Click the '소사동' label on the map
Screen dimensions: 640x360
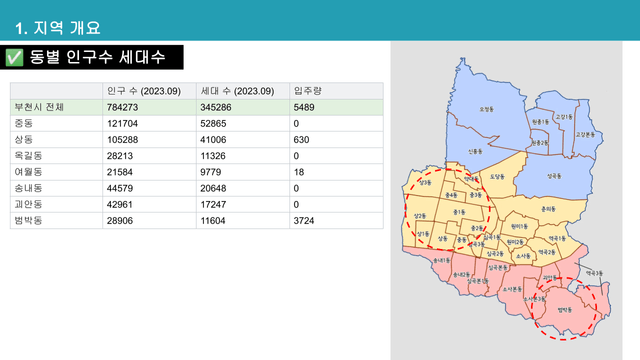coord(523,256)
